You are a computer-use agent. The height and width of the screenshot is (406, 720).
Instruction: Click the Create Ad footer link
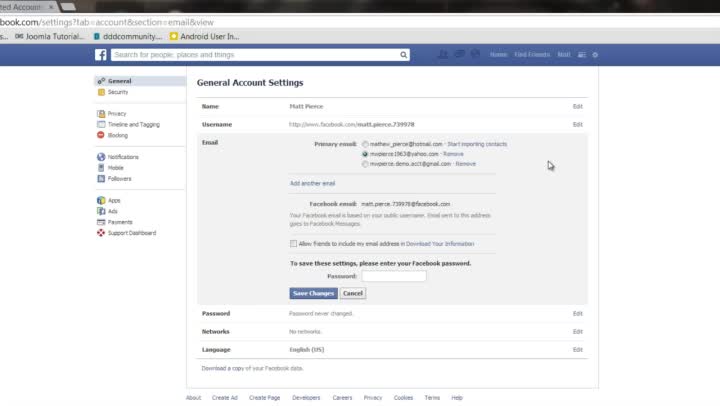pyautogui.click(x=225, y=398)
